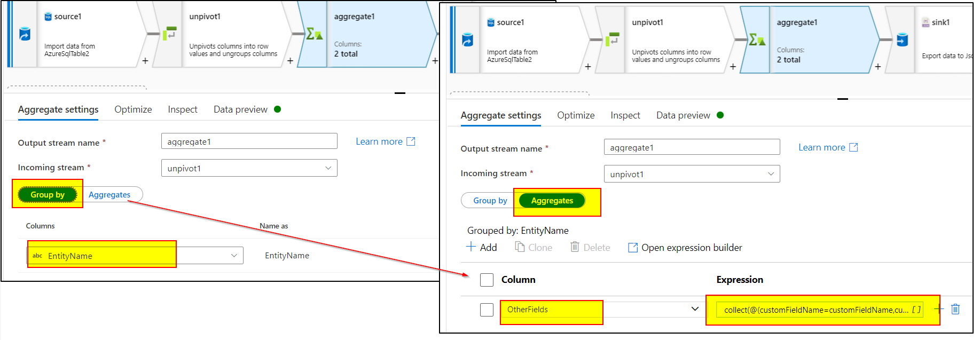Expand the EntityName column dropdown
The image size is (980, 340).
click(x=234, y=256)
